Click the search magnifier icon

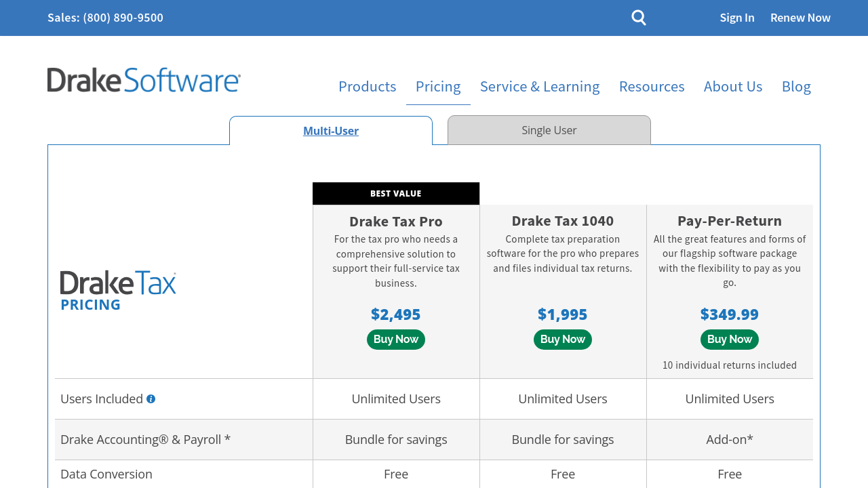click(x=638, y=18)
